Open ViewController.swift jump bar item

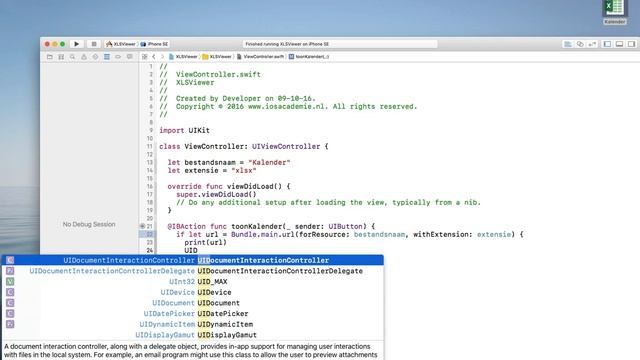coord(260,57)
